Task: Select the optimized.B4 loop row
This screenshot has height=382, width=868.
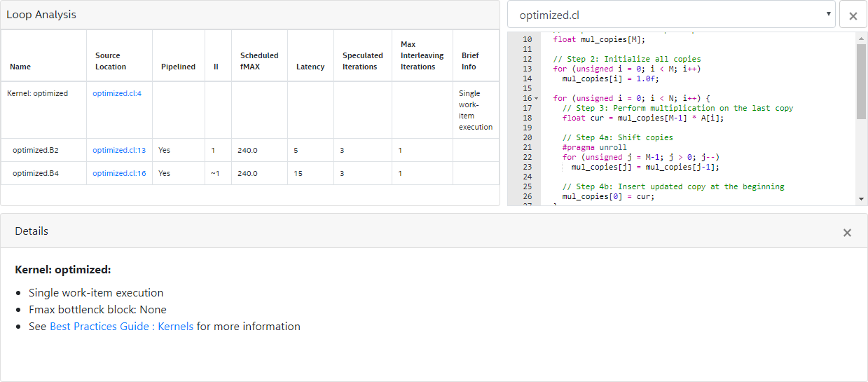Action: (36, 173)
